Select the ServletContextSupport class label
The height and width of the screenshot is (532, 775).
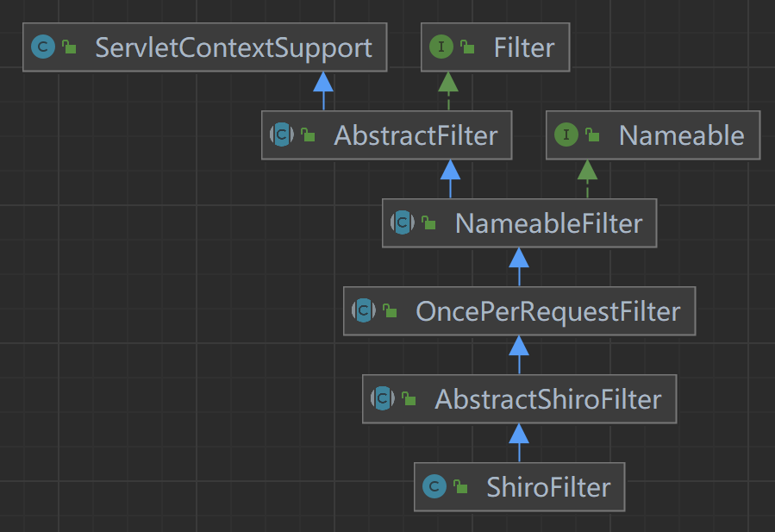[x=234, y=47]
